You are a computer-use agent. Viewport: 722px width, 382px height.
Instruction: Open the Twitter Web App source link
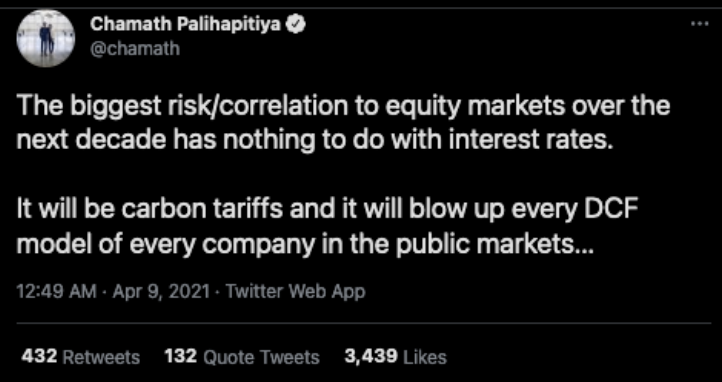tap(296, 291)
